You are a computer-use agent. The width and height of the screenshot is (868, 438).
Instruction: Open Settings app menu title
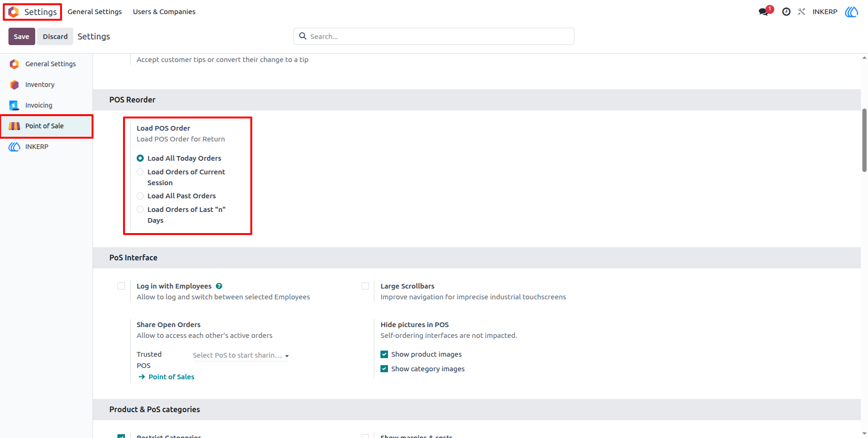coord(40,12)
